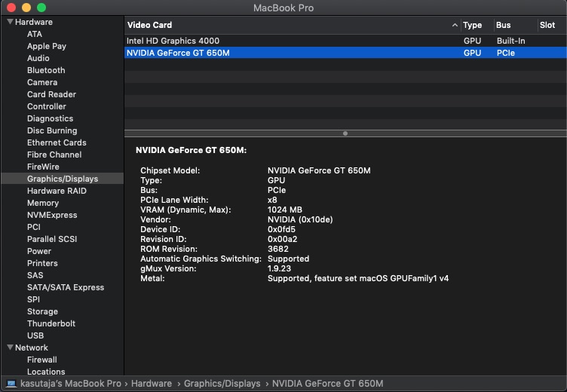Screen dimensions: 567x392
Task: Select SAS in the sidebar
Action: (35, 275)
